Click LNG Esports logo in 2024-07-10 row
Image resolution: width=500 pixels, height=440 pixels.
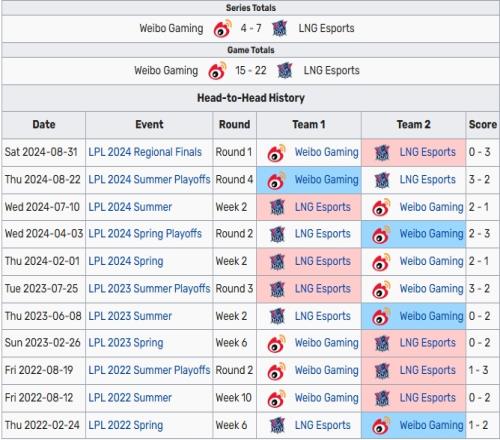point(277,207)
